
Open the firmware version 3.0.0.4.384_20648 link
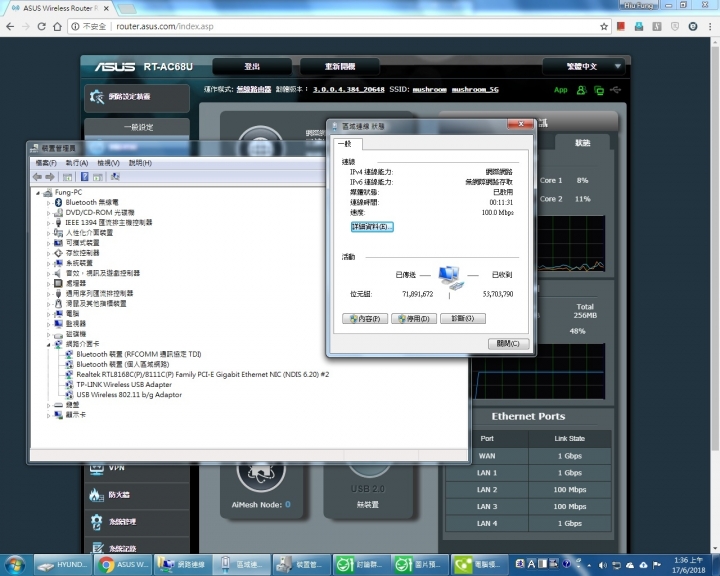pyautogui.click(x=349, y=90)
